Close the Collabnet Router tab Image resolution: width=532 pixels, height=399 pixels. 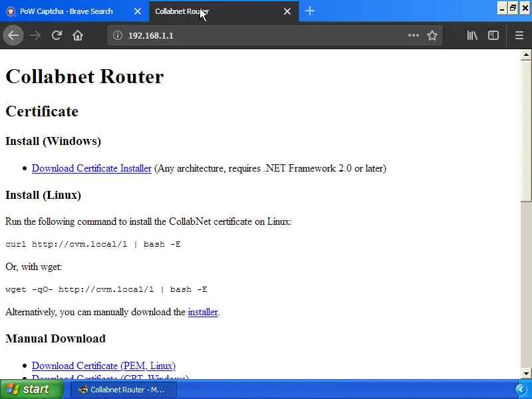[x=287, y=11]
